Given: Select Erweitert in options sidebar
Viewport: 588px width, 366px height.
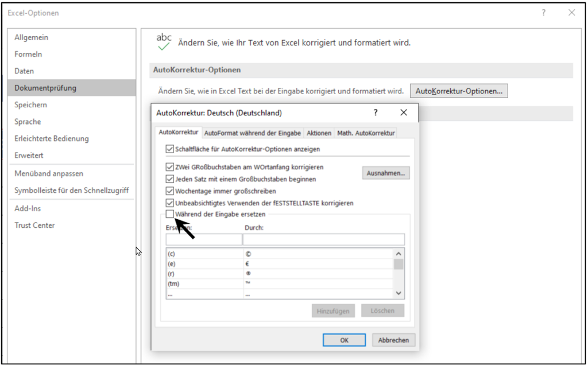Looking at the screenshot, I should [x=72, y=155].
